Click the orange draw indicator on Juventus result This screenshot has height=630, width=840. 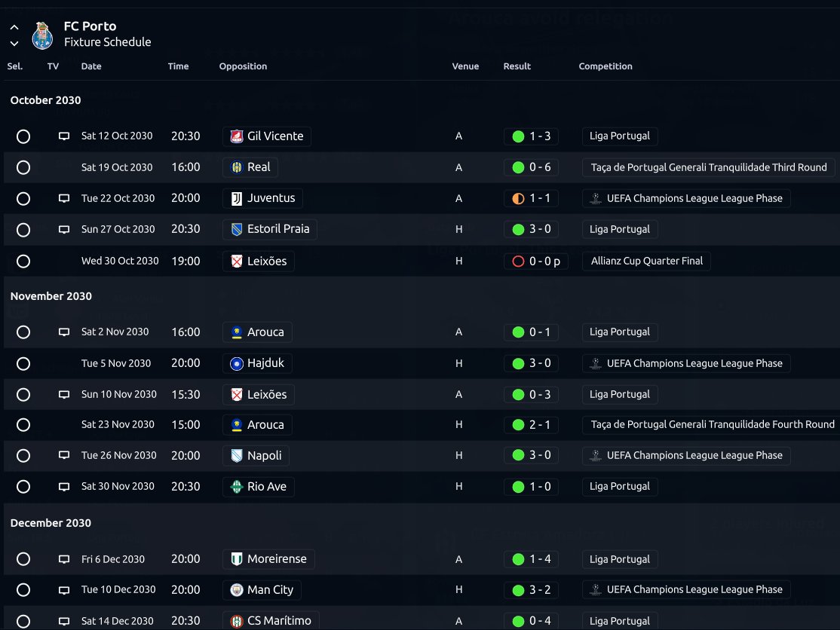(x=518, y=199)
